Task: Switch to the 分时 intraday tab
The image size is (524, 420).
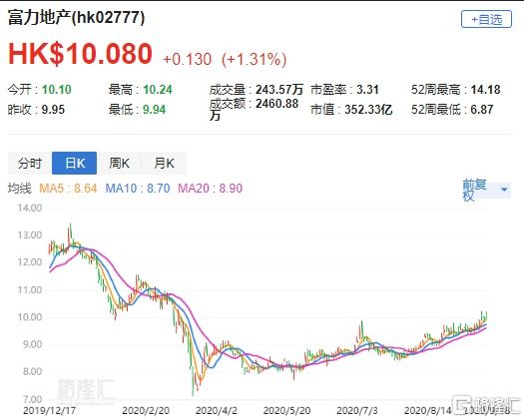Action: (30, 163)
